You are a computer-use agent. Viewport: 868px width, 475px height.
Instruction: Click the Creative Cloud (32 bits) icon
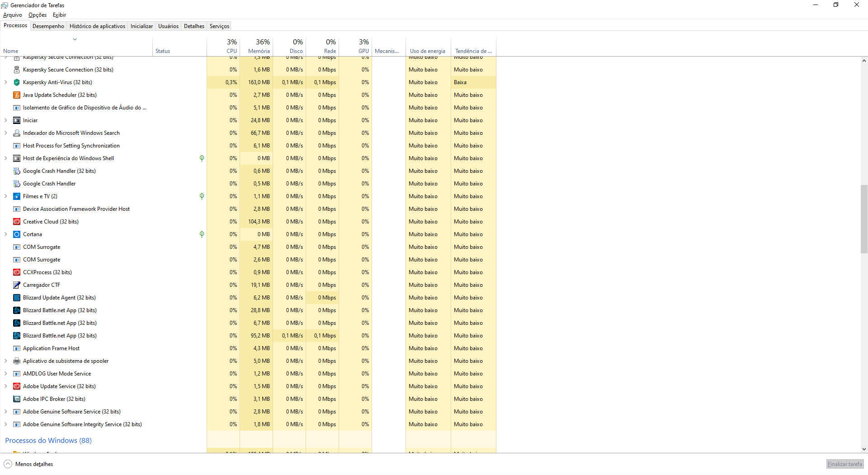click(17, 222)
